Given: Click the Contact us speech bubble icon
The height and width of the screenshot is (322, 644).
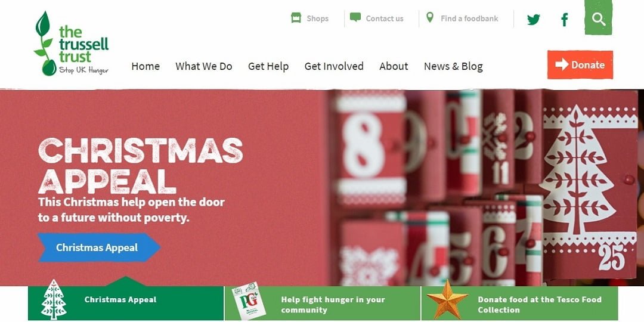Looking at the screenshot, I should pyautogui.click(x=355, y=18).
